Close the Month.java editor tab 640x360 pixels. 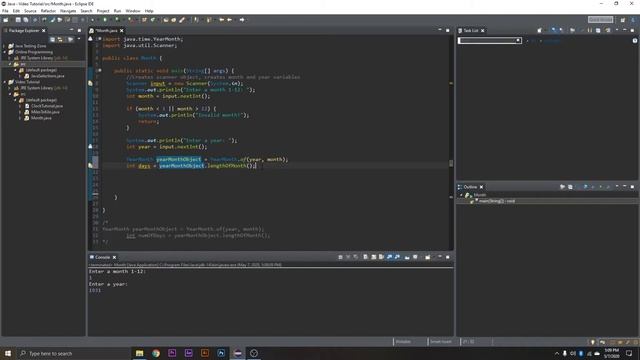coord(122,31)
